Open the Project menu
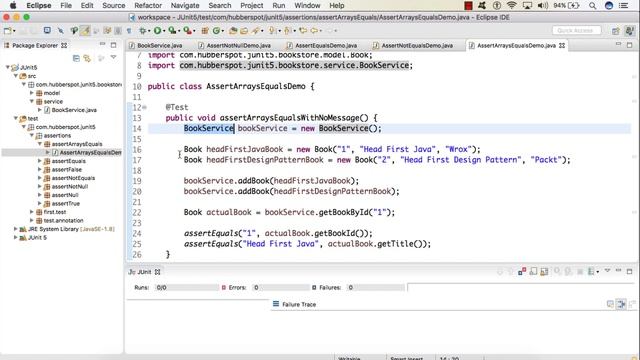640x360 pixels. click(x=251, y=5)
